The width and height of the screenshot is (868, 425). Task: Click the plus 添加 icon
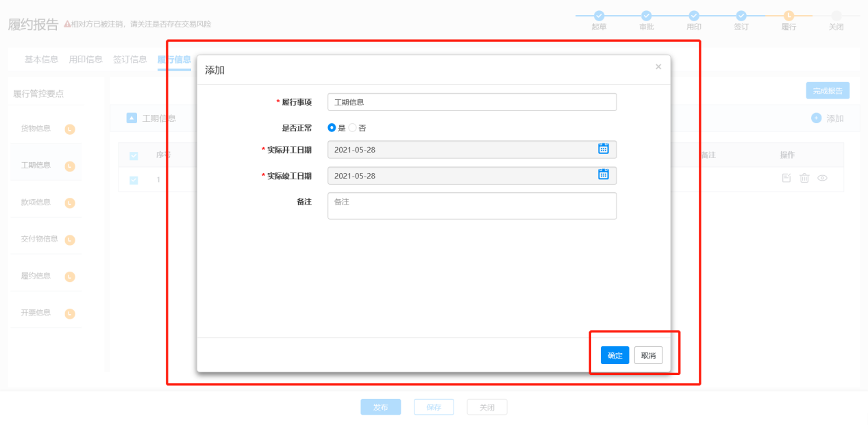pyautogui.click(x=816, y=118)
